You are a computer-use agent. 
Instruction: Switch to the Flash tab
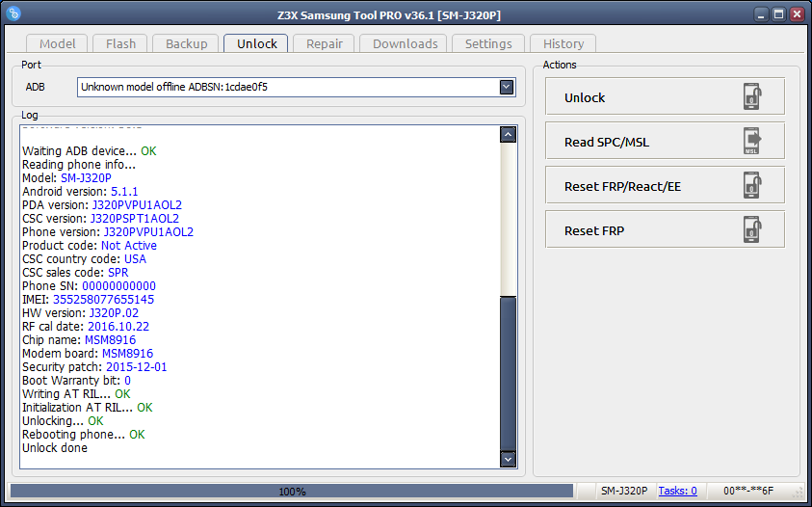pyautogui.click(x=120, y=43)
